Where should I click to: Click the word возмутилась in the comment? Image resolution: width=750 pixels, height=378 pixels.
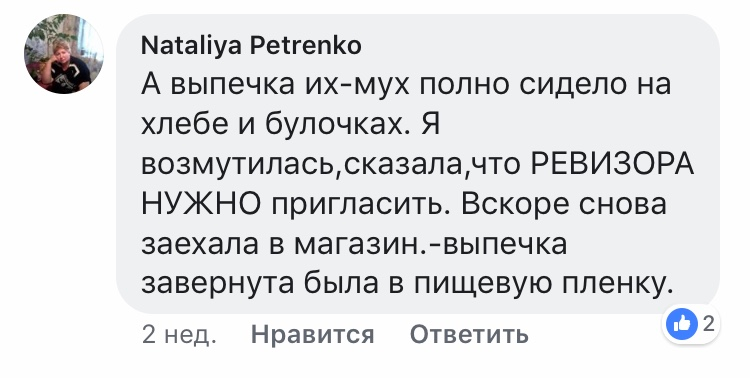point(238,166)
